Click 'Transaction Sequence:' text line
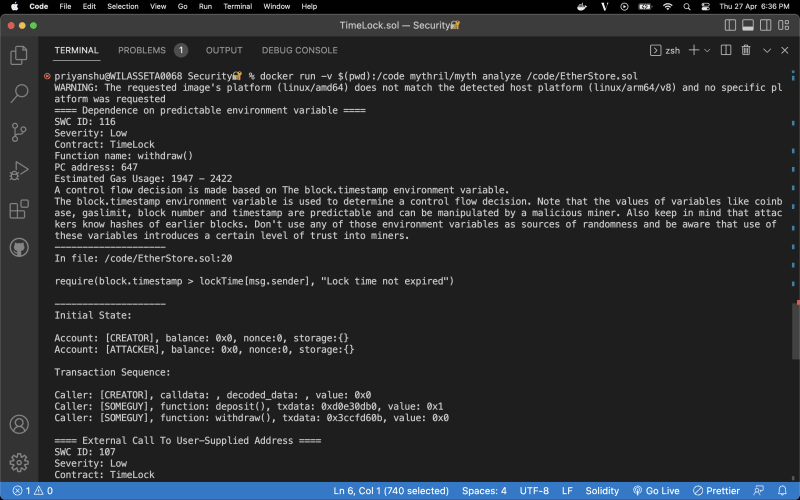This screenshot has width=800, height=500. pyautogui.click(x=112, y=372)
